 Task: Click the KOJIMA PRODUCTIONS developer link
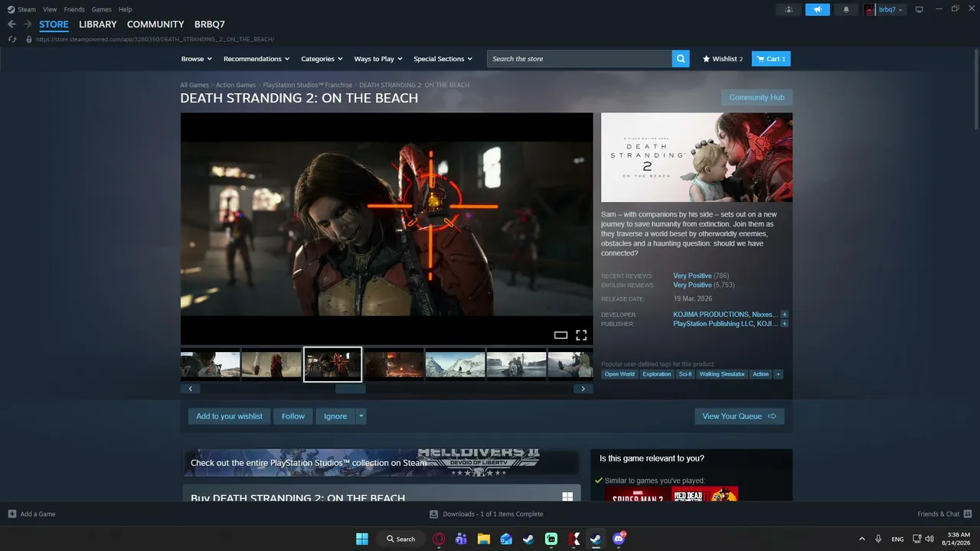pyautogui.click(x=710, y=315)
